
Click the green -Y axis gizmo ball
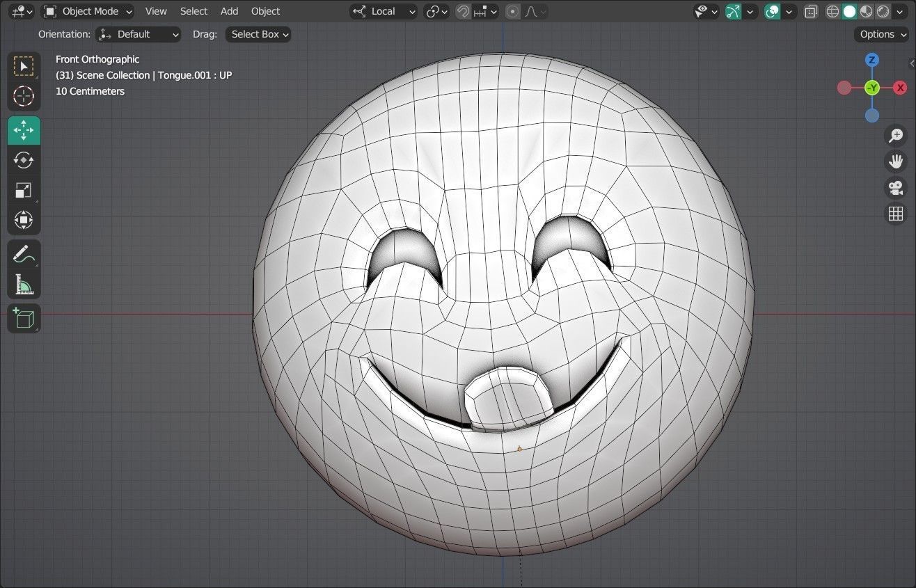(872, 88)
